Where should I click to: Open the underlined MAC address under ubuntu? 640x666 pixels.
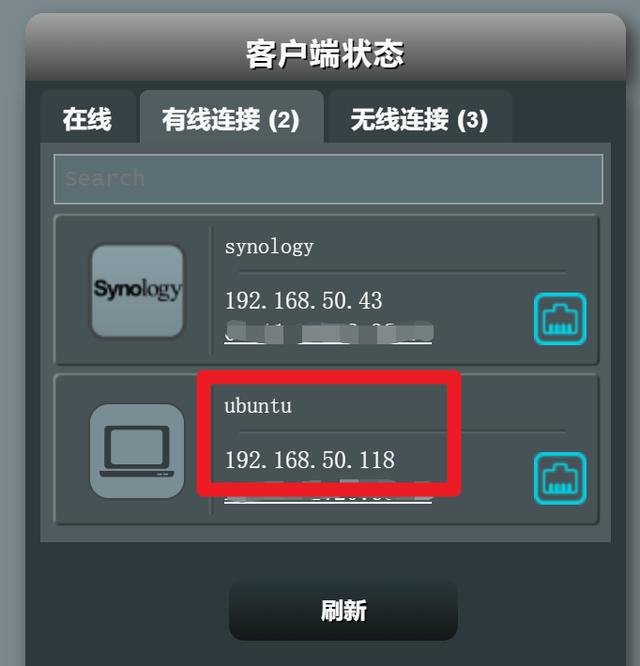coord(328,494)
